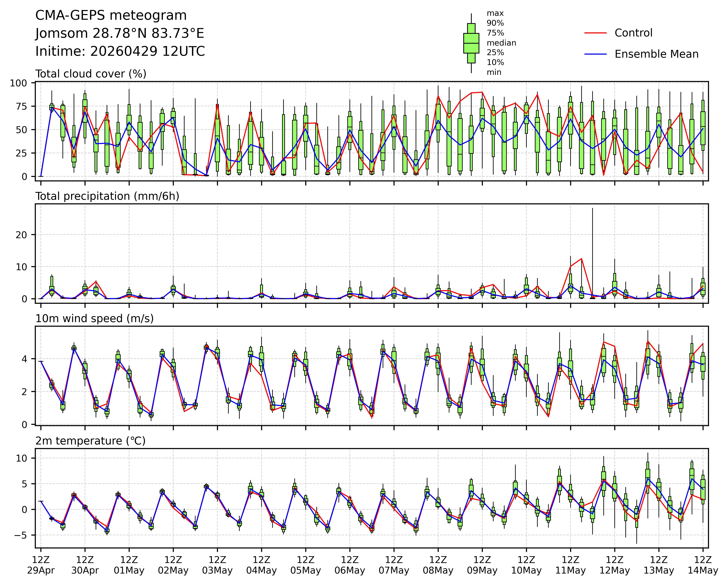Click the 12Z 14May time axis label
Screen dimensions: 728x585
tap(703, 565)
